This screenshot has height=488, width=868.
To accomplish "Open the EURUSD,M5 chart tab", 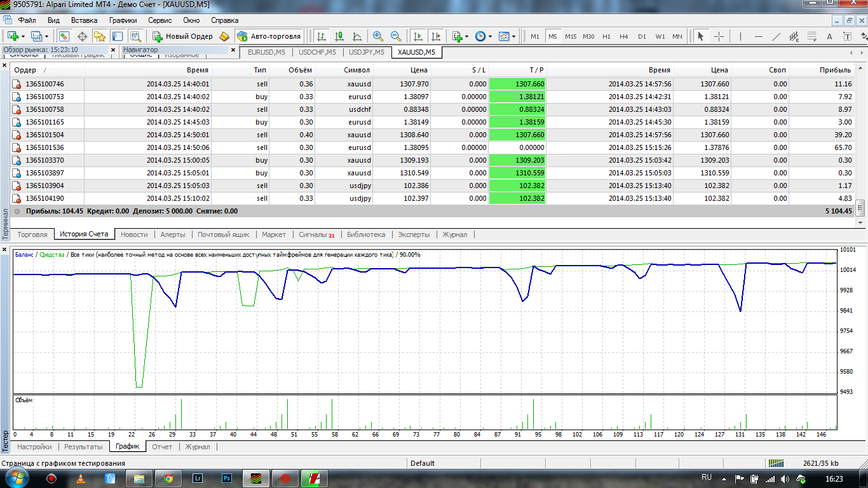I will [x=266, y=52].
